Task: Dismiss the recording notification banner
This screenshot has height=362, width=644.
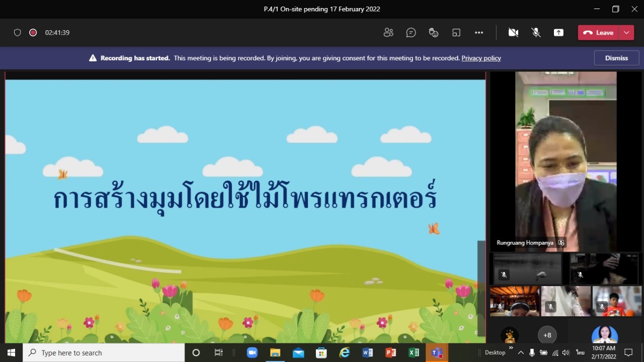Action: pos(616,58)
